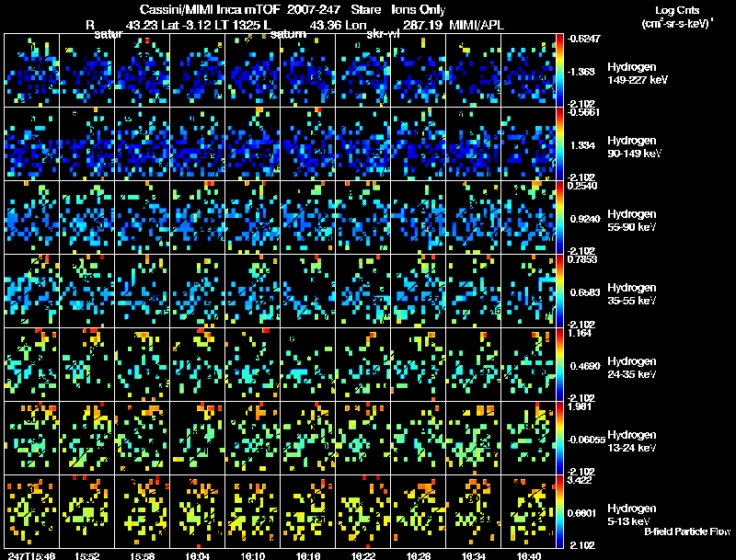The width and height of the screenshot is (736, 560).
Task: Click the 'Hydrogen 35-55 keV' row label
Action: 632,294
